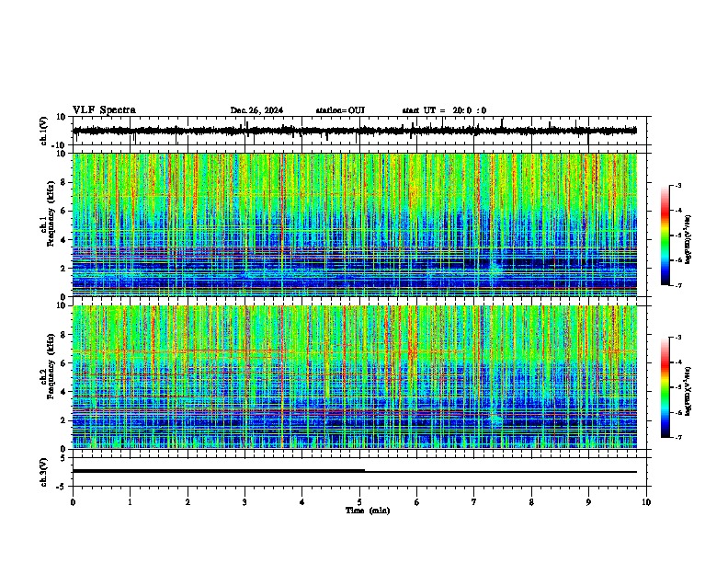
Task: Click the ch.2 spectrogram panel
Action: click(x=355, y=377)
